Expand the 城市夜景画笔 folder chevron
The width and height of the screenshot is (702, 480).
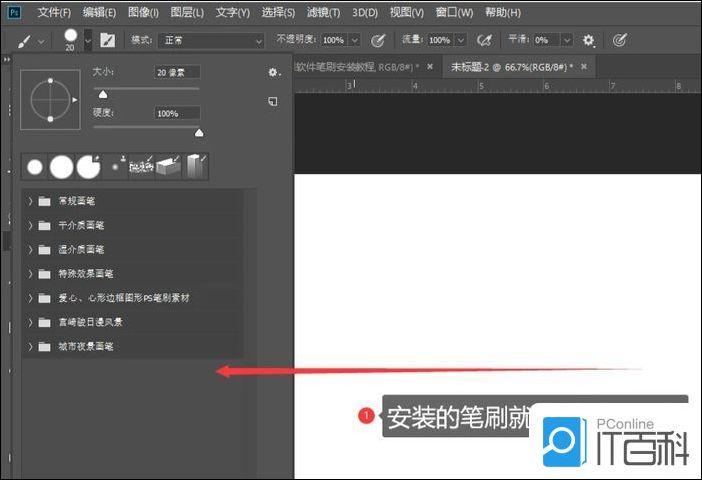[x=30, y=346]
